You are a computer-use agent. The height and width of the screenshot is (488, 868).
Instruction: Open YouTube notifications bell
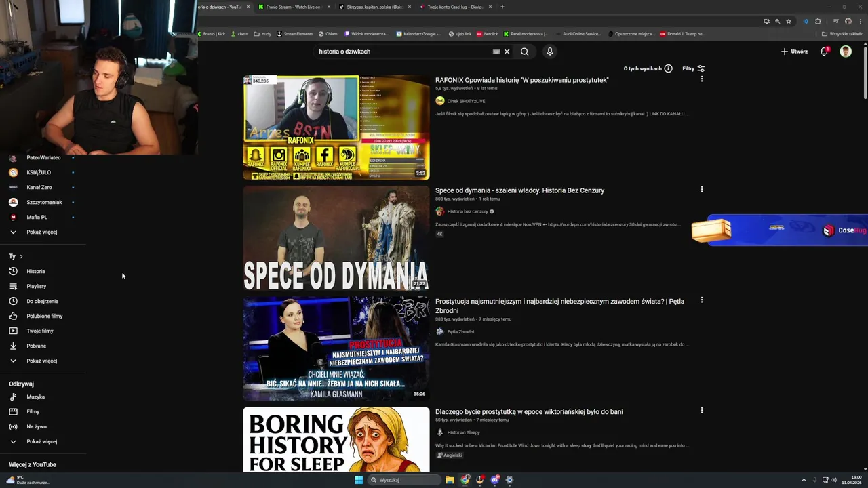click(x=824, y=52)
